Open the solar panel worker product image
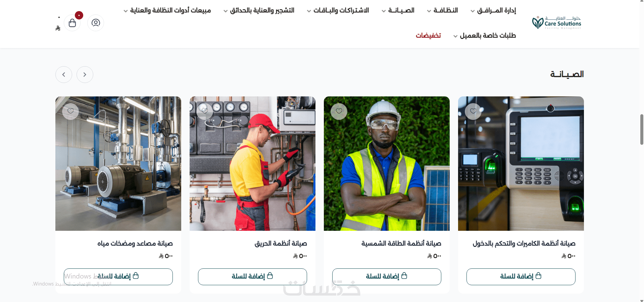The width and height of the screenshot is (644, 302). tap(387, 164)
